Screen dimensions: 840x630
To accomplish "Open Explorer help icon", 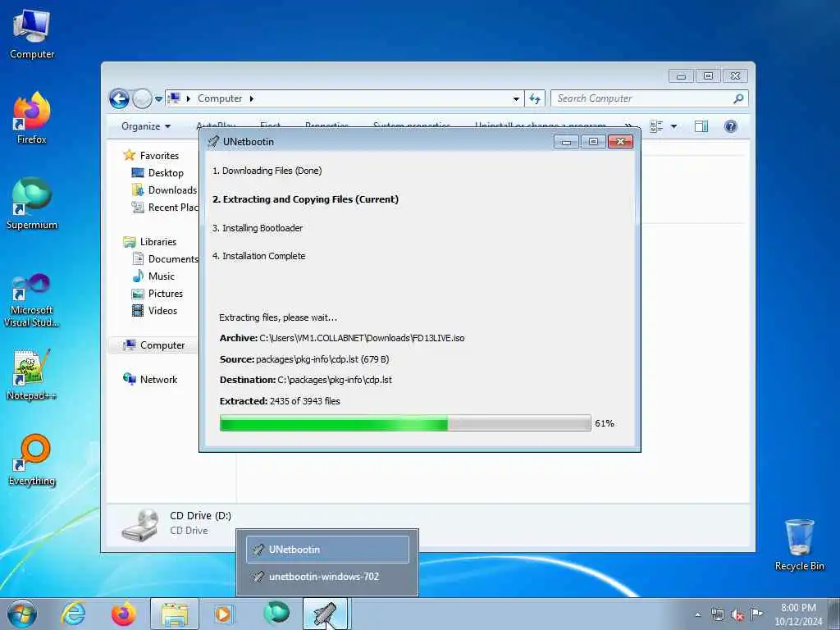I will coord(731,126).
